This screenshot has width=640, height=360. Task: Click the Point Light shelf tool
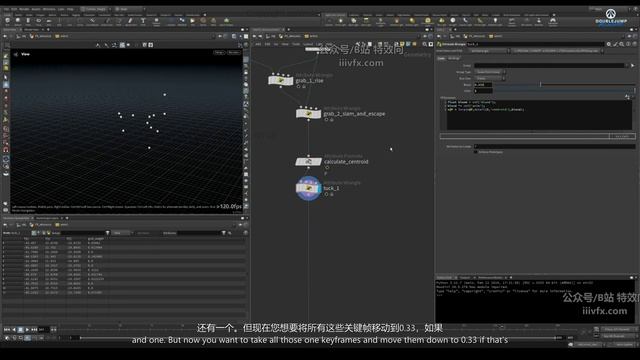click(341, 22)
